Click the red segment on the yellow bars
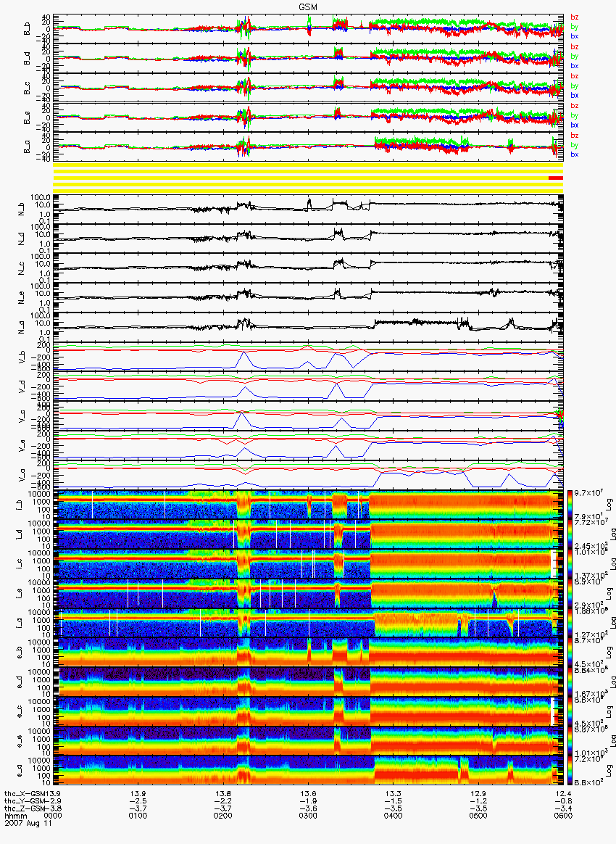Image resolution: width=616 pixels, height=844 pixels. pyautogui.click(x=556, y=178)
